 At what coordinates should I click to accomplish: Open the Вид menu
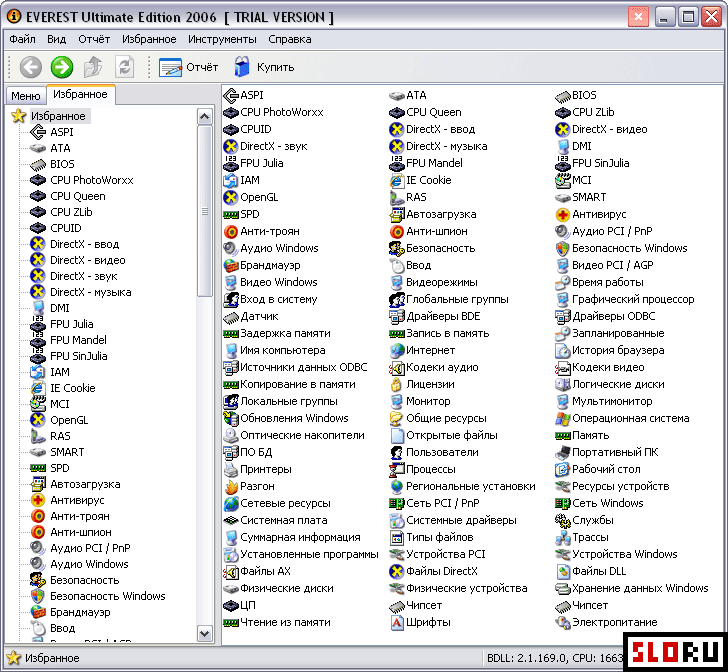57,39
